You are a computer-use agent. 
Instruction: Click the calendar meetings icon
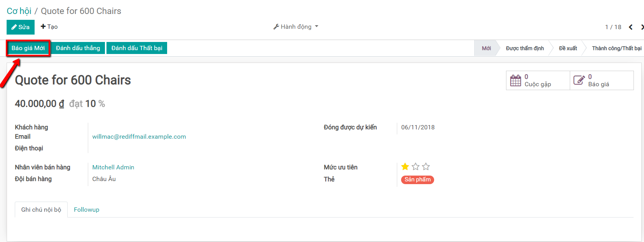tap(515, 80)
